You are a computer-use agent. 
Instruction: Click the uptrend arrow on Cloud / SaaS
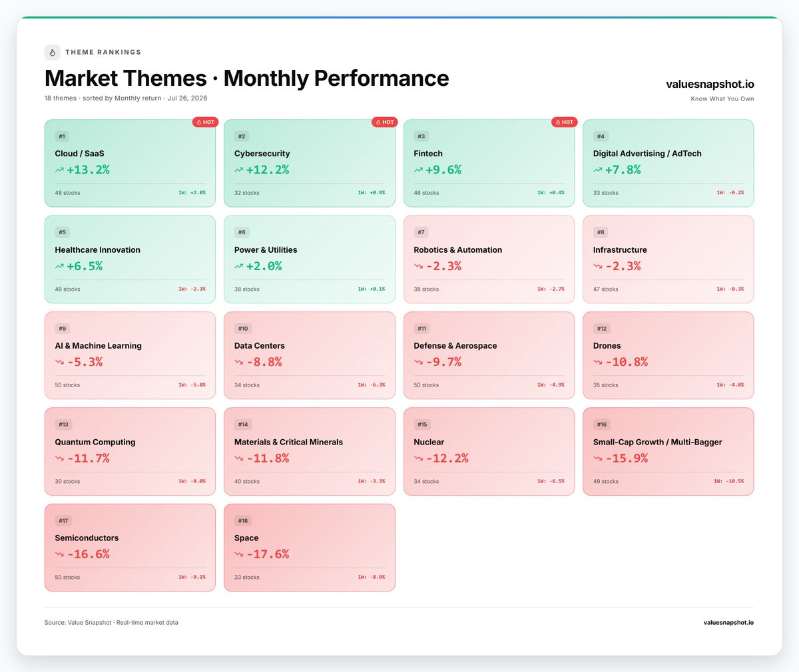(59, 170)
